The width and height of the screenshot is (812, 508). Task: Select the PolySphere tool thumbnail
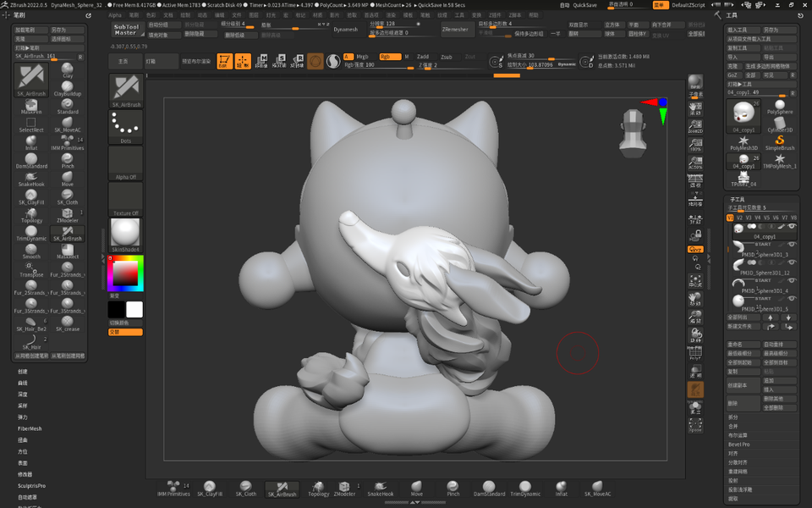coord(779,108)
